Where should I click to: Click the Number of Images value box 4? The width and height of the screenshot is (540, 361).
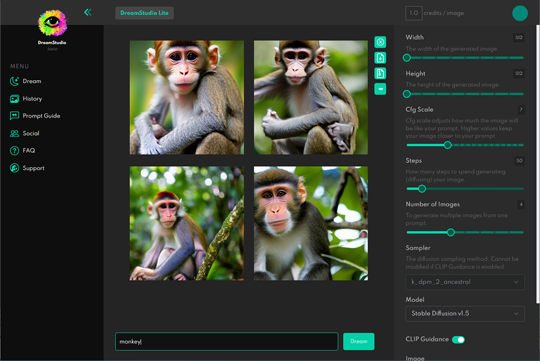(521, 205)
